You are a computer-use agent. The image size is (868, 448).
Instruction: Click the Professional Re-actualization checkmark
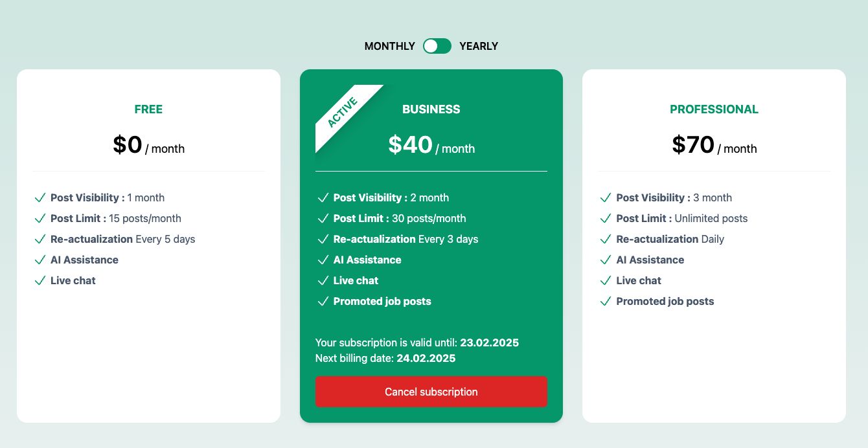tap(606, 239)
